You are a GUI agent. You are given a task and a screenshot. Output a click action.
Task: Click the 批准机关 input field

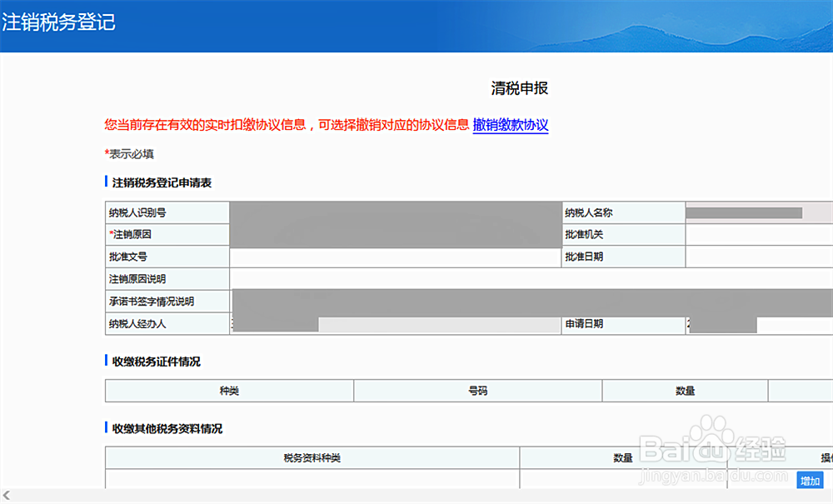point(759,234)
